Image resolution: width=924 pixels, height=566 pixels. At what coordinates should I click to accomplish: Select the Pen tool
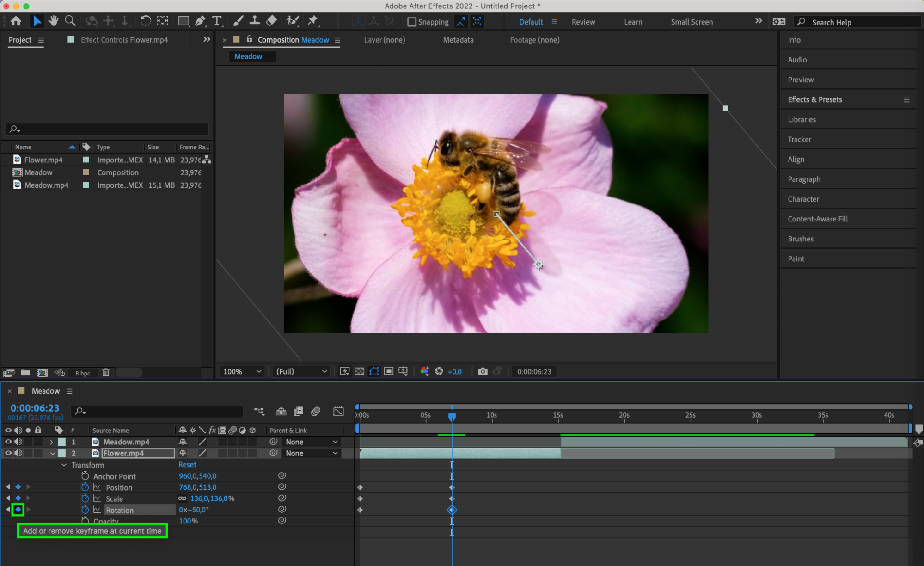pos(200,21)
